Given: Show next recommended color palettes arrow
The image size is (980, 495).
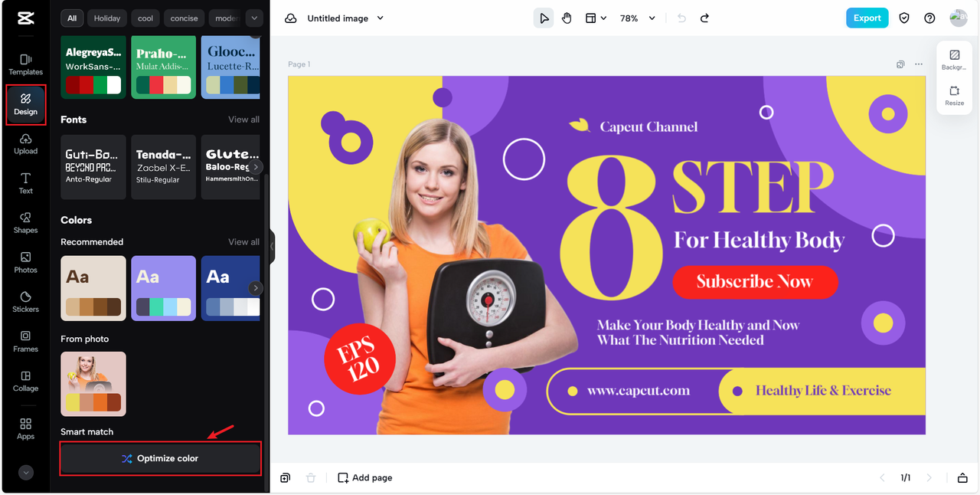Looking at the screenshot, I should tap(256, 288).
